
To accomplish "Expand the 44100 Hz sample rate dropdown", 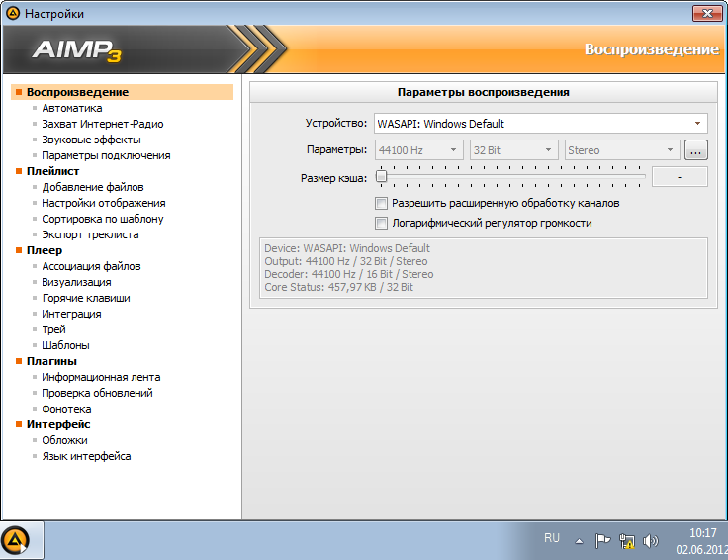I will point(418,150).
